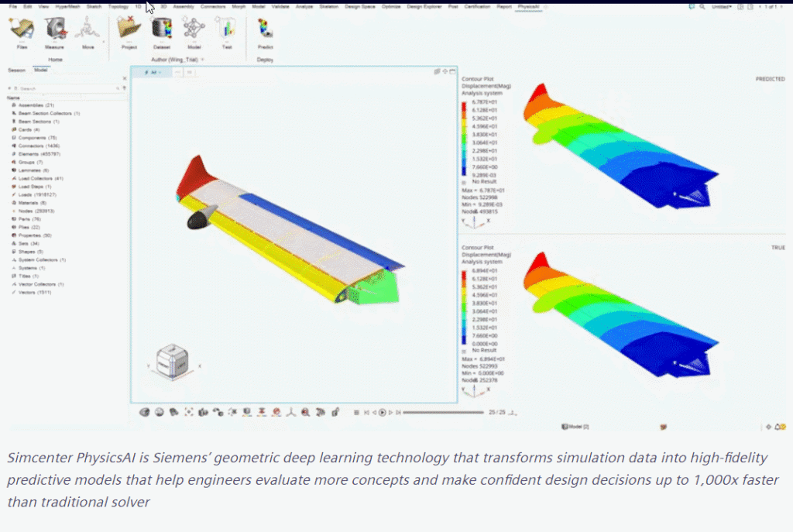The height and width of the screenshot is (532, 793).
Task: Jump to the last animation frame
Action: (399, 413)
